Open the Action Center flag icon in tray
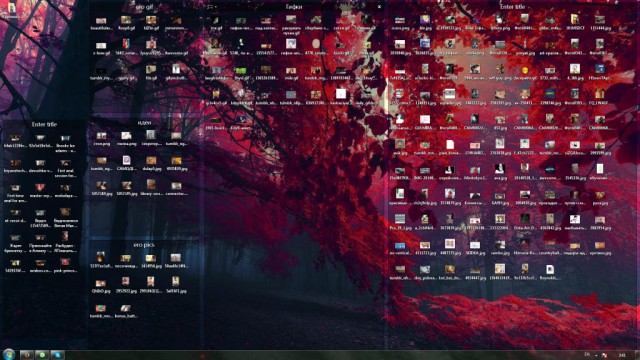Image resolution: width=640 pixels, height=360 pixels. [604, 356]
